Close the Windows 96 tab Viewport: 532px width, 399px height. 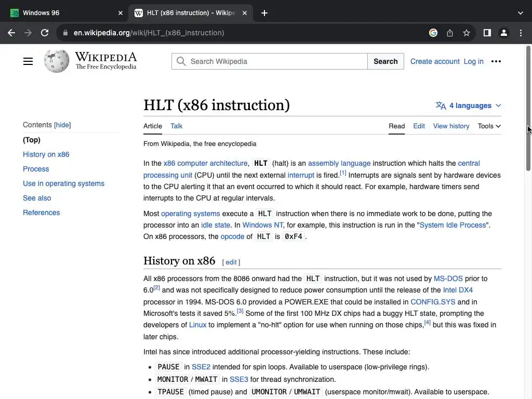coord(121,13)
